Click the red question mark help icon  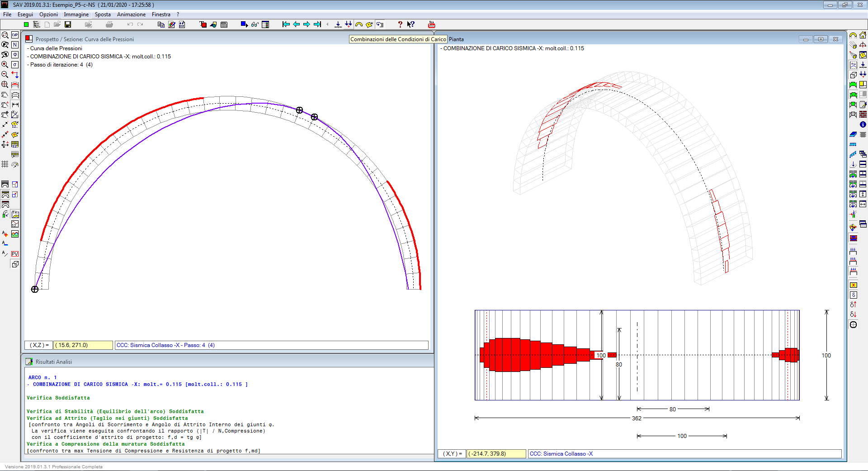tap(400, 24)
